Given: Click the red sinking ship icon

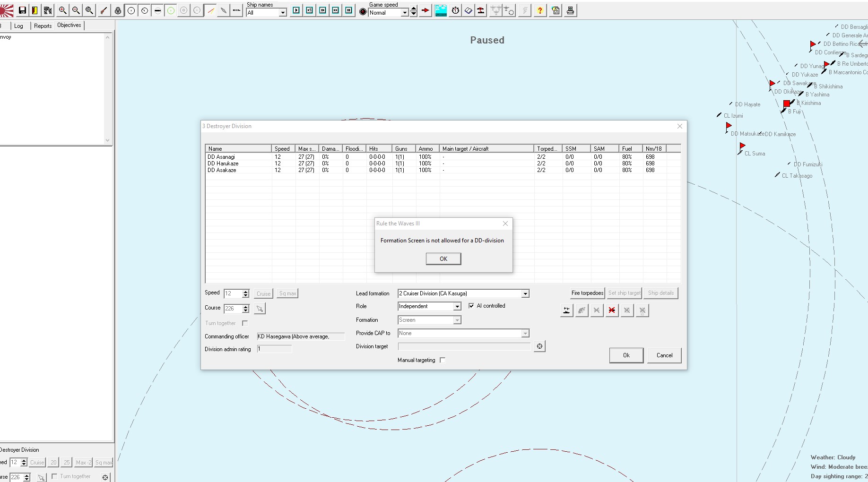Looking at the screenshot, I should point(481,10).
